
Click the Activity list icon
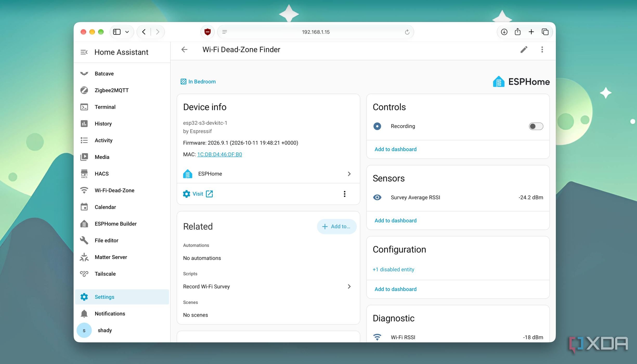(84, 140)
